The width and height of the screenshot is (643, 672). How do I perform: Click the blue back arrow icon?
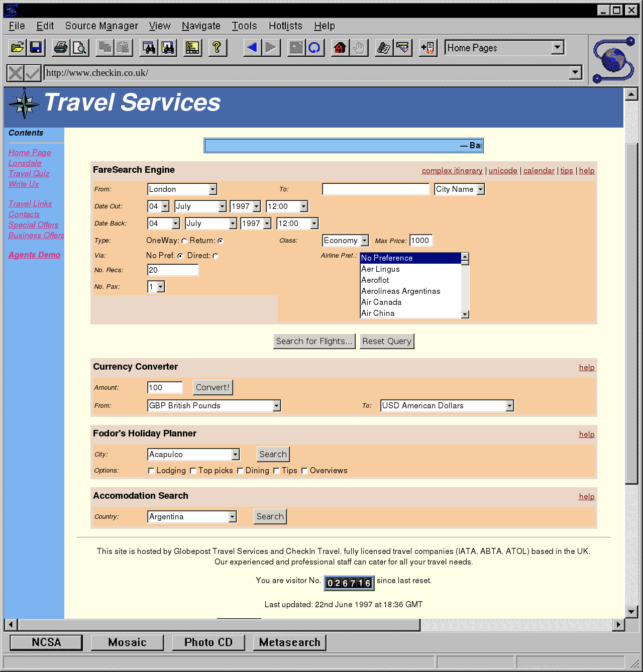pos(252,48)
